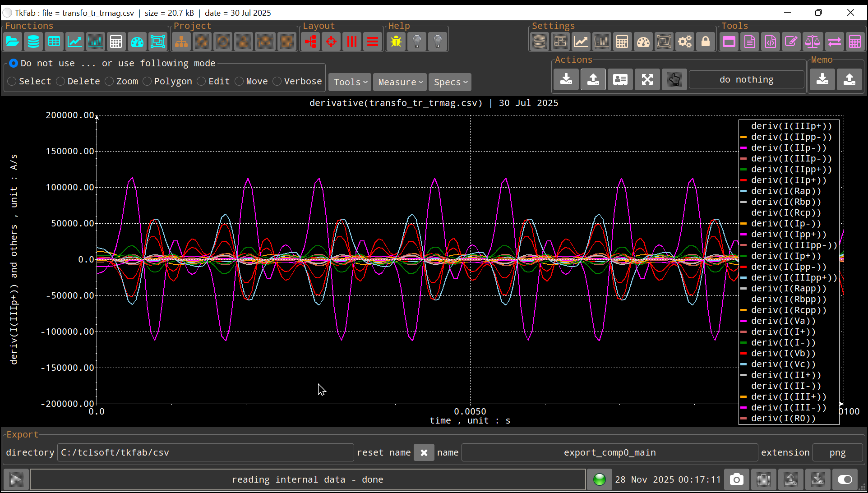Select the Verbose mode radio button
The width and height of the screenshot is (868, 493).
tap(277, 81)
